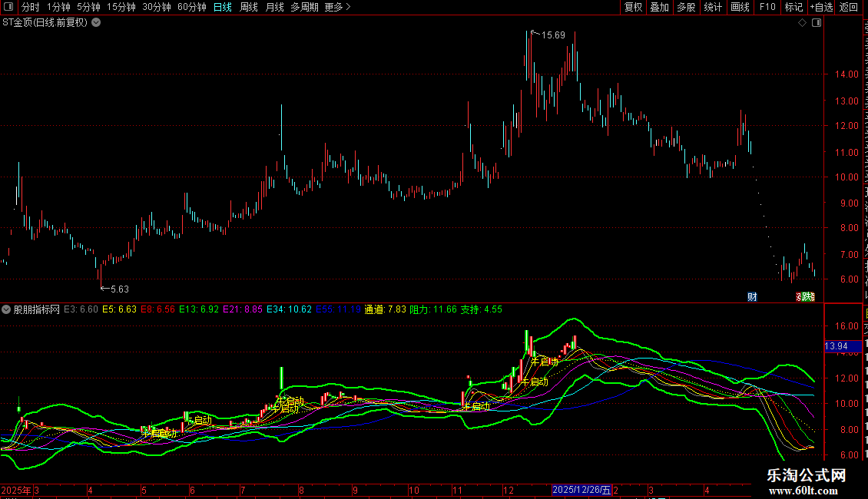Open the 多周期 multi-period view
Viewport: 868px width, 499px height.
pyautogui.click(x=304, y=7)
